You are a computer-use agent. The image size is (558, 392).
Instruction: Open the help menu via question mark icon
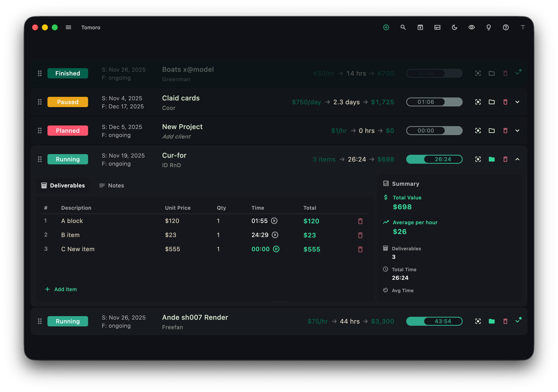coord(505,27)
